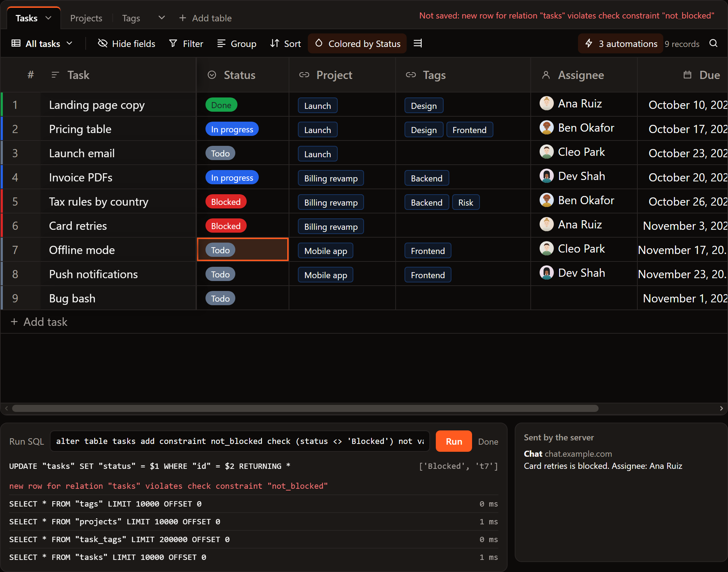Click the Risk tag on Tax rules by country

pyautogui.click(x=466, y=202)
